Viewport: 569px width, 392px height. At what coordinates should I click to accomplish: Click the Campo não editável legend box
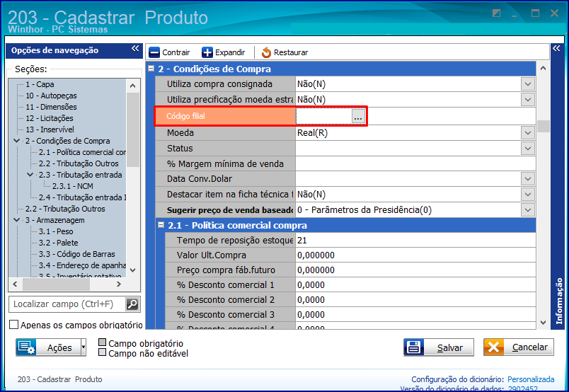coord(103,352)
